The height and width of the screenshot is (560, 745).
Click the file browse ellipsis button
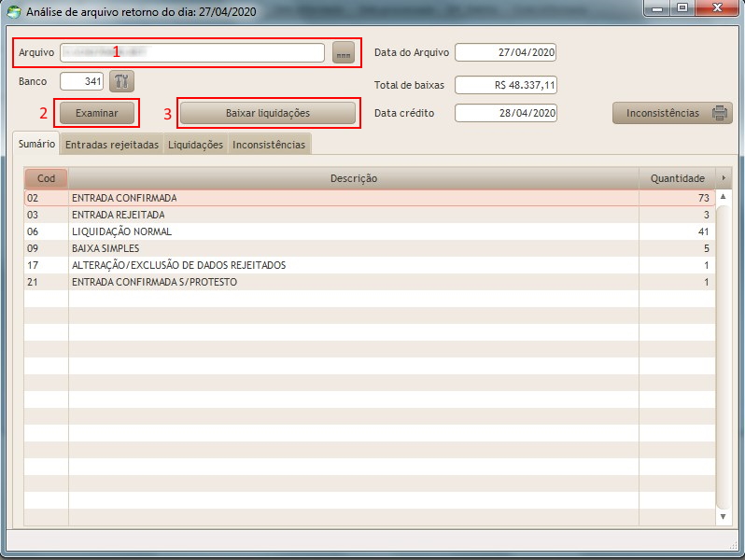click(344, 53)
